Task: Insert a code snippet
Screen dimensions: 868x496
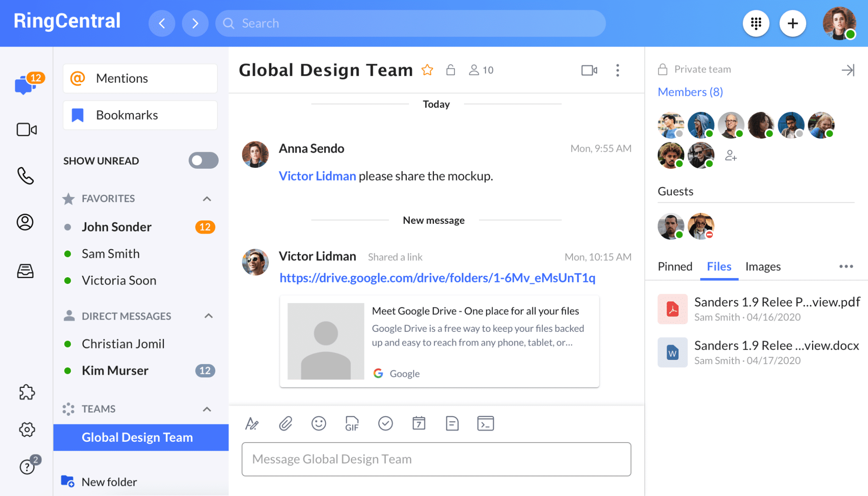Action: click(486, 423)
